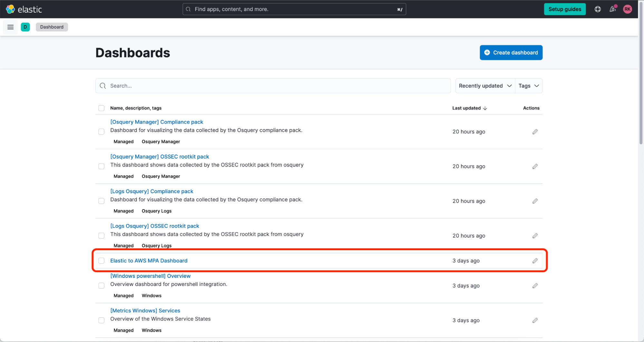Image resolution: width=644 pixels, height=342 pixels.
Task: Open Setup guides
Action: coord(565,9)
